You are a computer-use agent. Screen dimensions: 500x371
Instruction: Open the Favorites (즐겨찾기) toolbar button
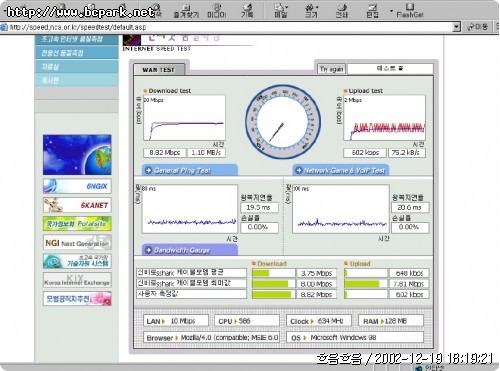point(186,11)
